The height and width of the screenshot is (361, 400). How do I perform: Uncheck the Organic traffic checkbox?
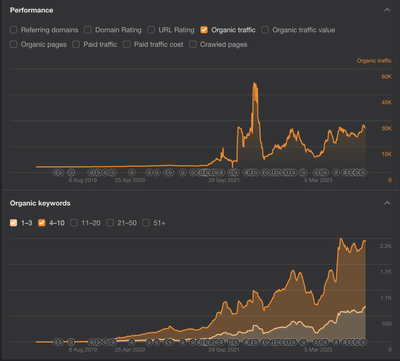[x=204, y=30]
